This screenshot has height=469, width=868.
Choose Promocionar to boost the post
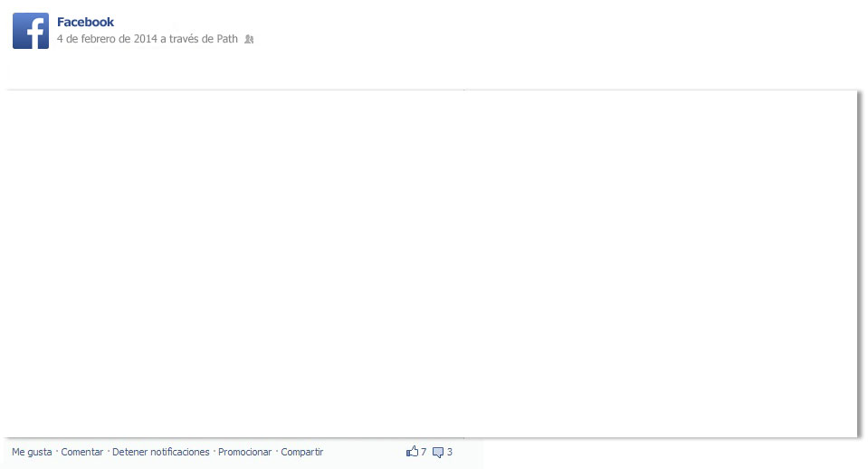(244, 452)
